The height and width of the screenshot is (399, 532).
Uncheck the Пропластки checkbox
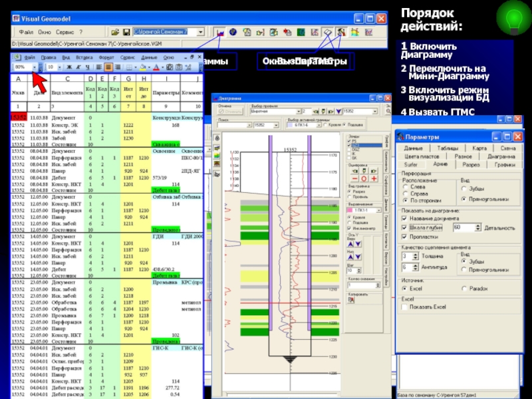coord(404,236)
